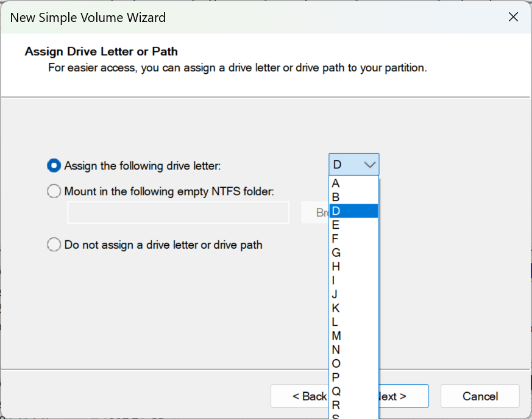The image size is (532, 419).
Task: Click the Back button
Action: click(300, 396)
